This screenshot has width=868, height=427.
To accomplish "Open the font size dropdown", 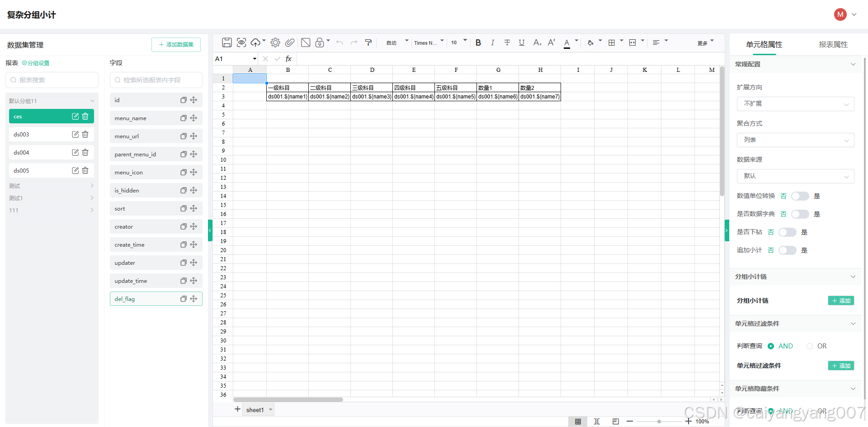I will click(458, 42).
